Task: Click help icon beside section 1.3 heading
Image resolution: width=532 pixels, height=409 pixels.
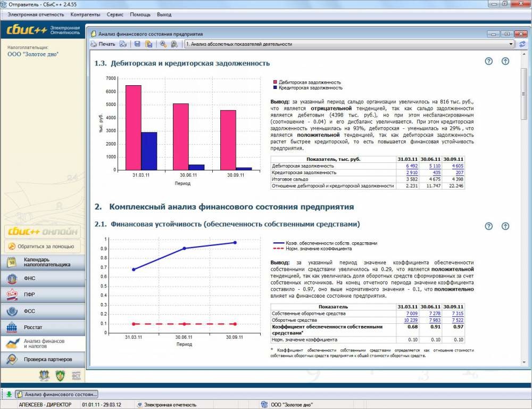Action: pyautogui.click(x=488, y=61)
